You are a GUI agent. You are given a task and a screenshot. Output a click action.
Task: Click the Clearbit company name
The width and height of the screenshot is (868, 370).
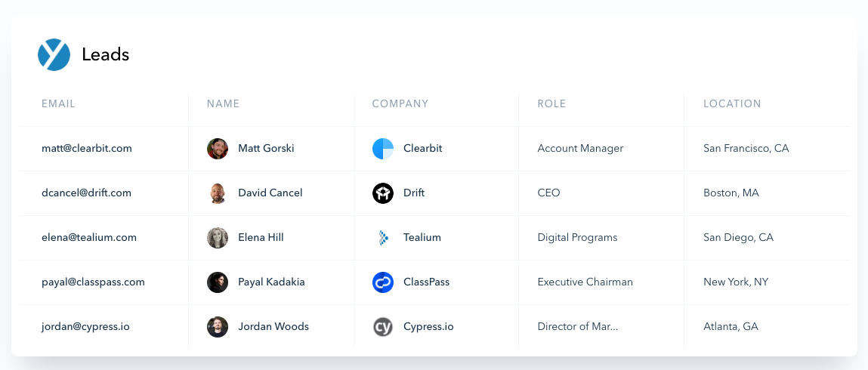tap(423, 148)
